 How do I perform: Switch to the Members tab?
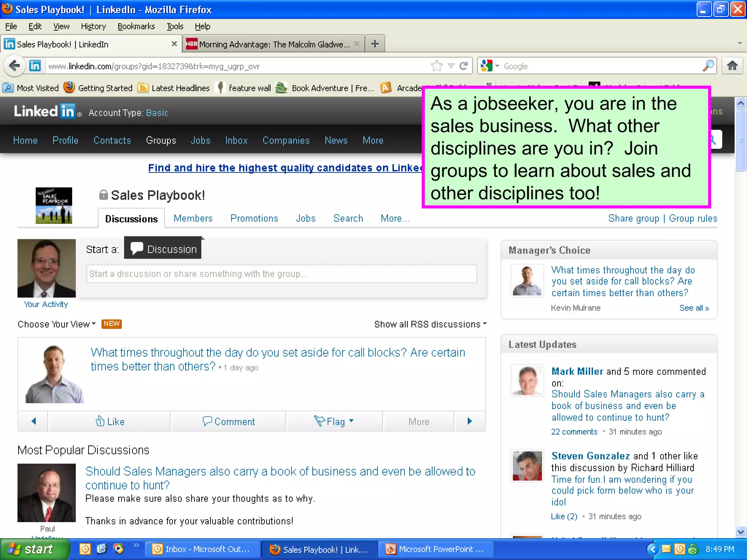click(193, 218)
